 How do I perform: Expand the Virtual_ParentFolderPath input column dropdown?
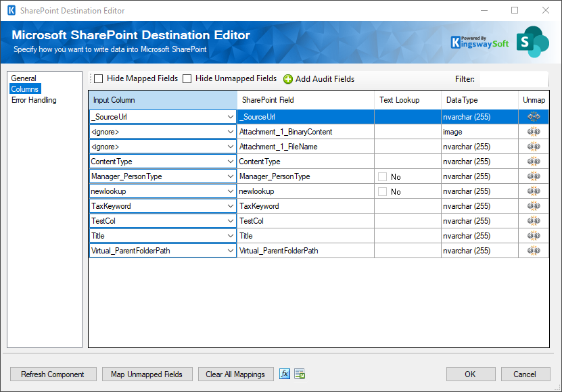(x=231, y=251)
